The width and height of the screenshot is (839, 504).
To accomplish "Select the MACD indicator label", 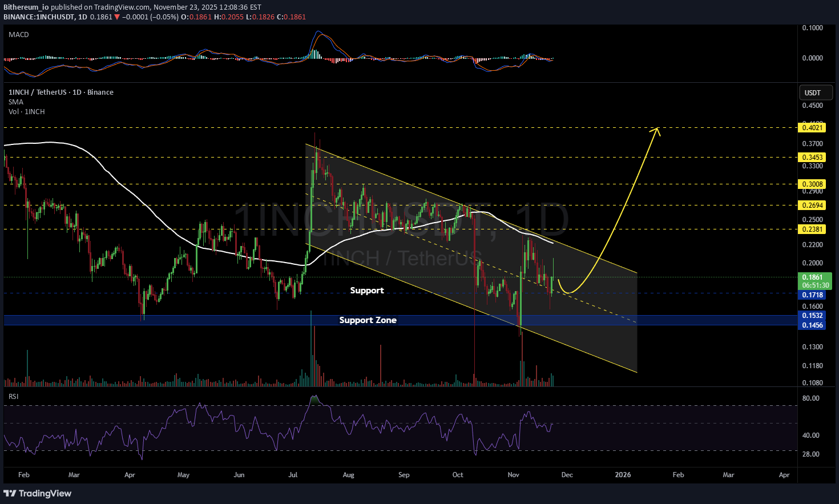I will [19, 35].
